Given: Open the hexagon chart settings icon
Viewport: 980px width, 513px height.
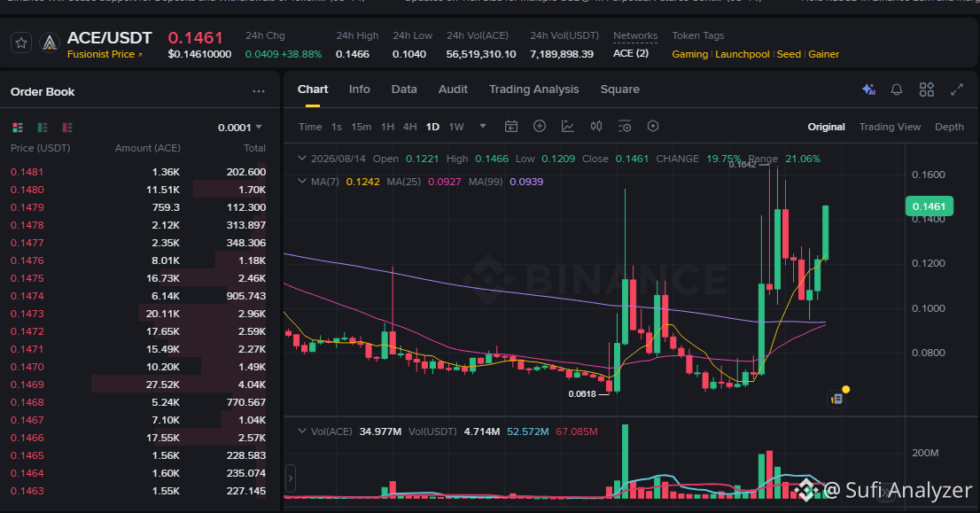Looking at the screenshot, I should pos(653,126).
